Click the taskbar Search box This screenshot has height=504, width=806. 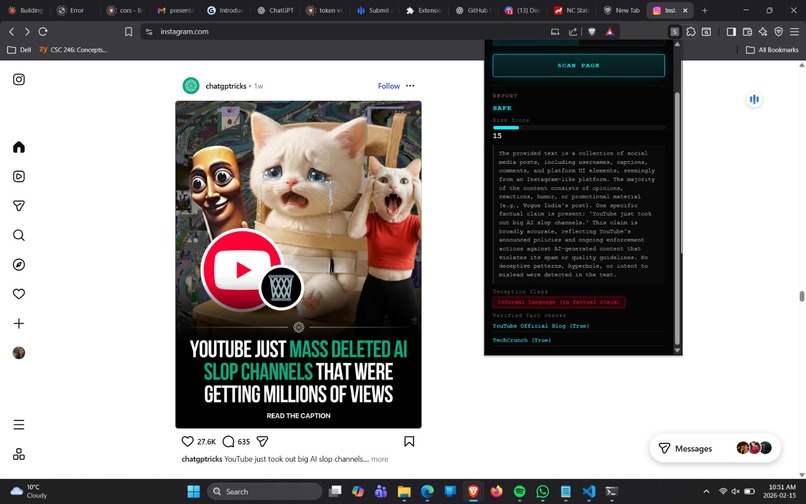[x=264, y=492]
